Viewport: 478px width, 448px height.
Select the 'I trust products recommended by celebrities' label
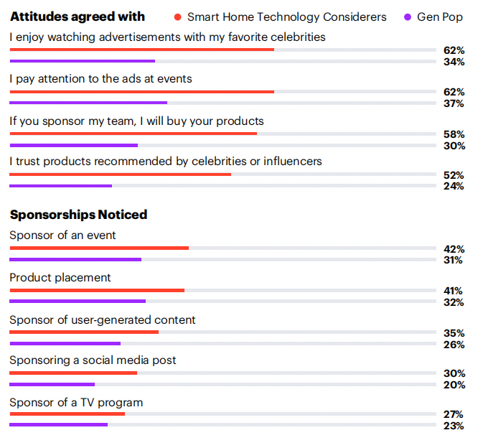coord(166,162)
